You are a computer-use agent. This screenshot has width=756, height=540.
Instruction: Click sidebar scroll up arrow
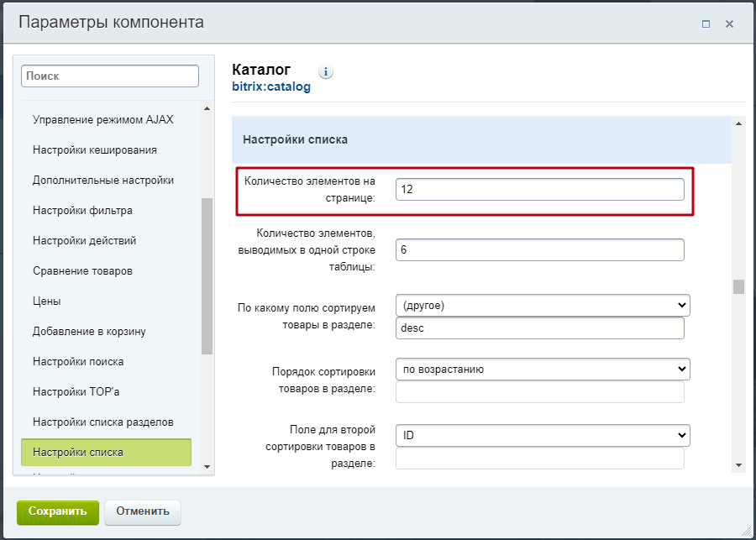pos(207,108)
